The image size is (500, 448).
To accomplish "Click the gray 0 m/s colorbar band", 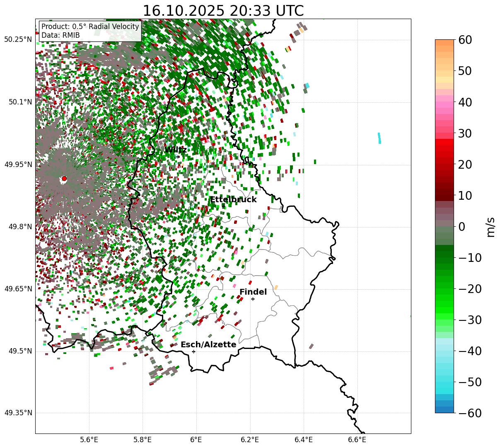I will tap(444, 224).
